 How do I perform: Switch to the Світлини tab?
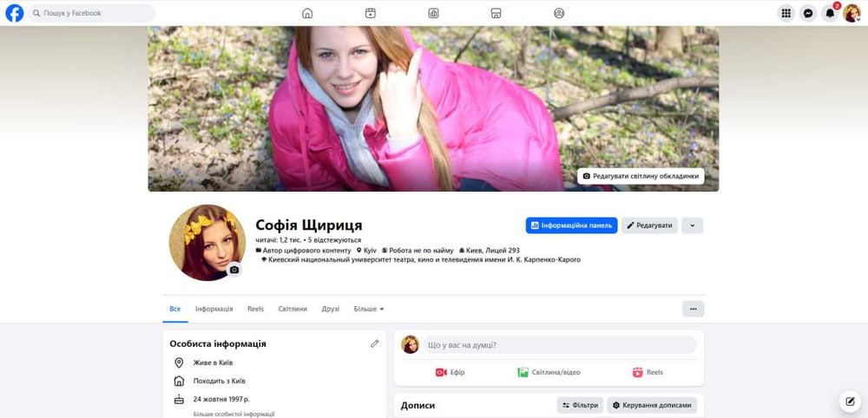click(293, 309)
